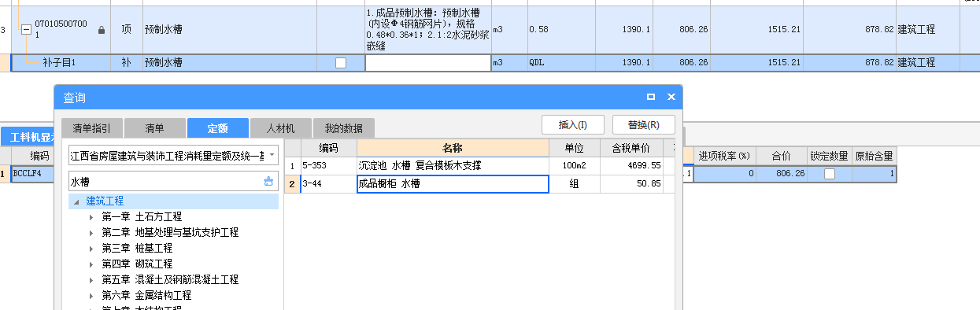Screen dimensions: 980x310
Task: Click the 成品预制水槽 feature description cell
Action: (427, 30)
